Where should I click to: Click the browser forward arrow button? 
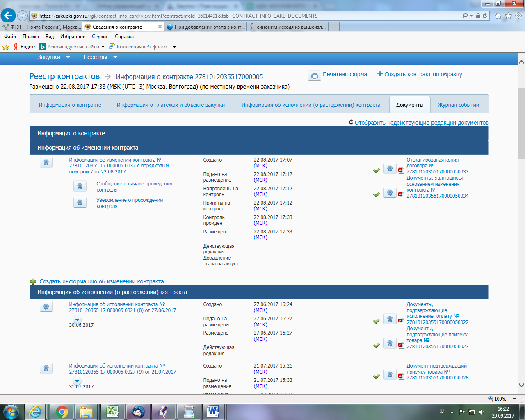[x=22, y=16]
